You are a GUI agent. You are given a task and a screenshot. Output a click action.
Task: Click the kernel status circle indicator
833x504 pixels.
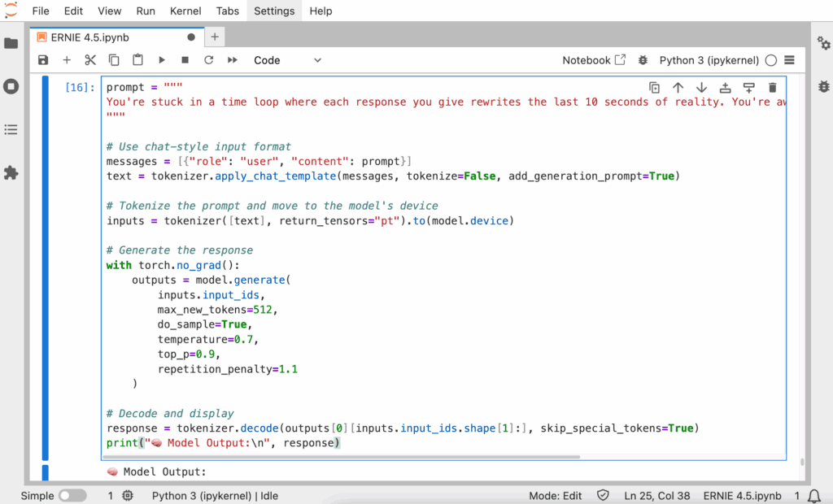(771, 60)
